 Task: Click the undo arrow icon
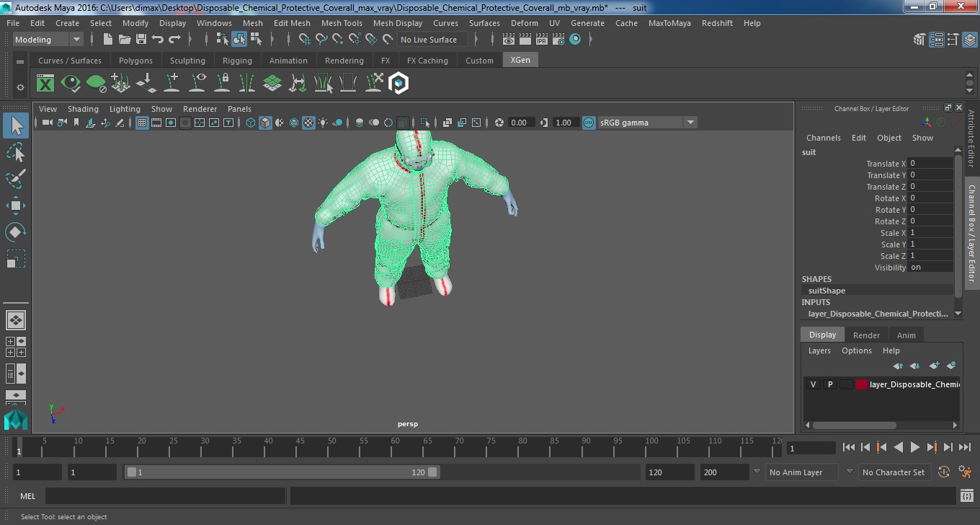(x=158, y=40)
